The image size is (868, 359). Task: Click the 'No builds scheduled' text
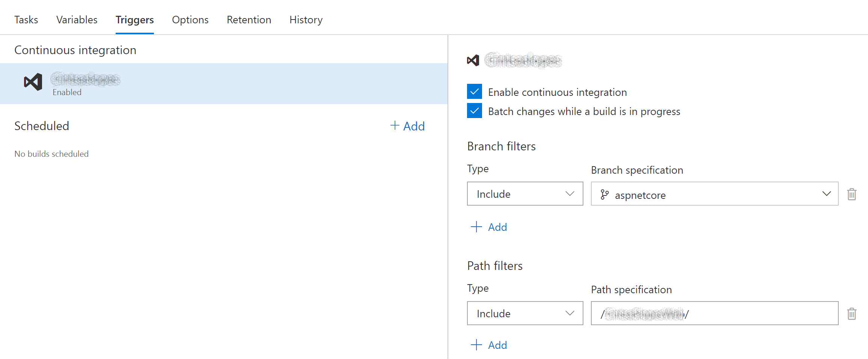pyautogui.click(x=51, y=154)
